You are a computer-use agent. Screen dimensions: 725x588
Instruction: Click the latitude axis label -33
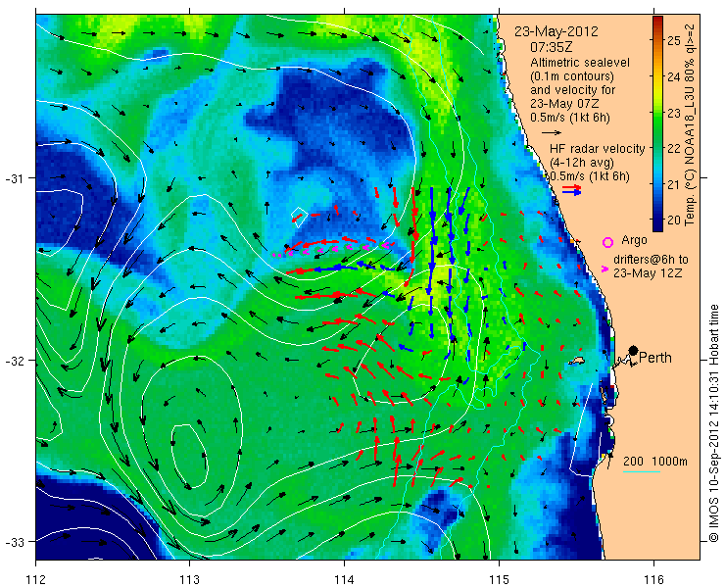(x=14, y=541)
